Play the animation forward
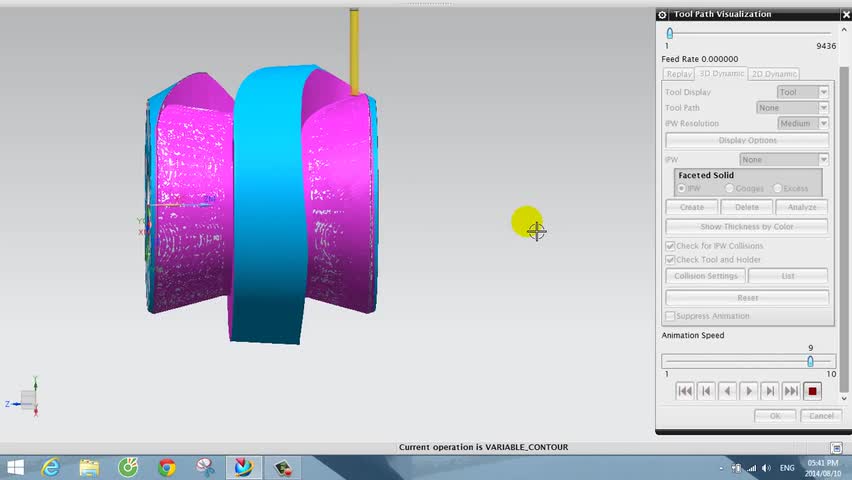 (749, 391)
